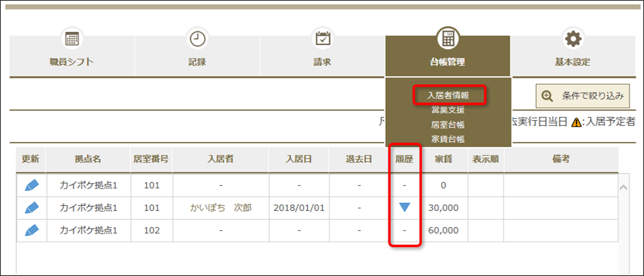Click the 基本設定 gear icon
644x276 pixels.
point(573,39)
